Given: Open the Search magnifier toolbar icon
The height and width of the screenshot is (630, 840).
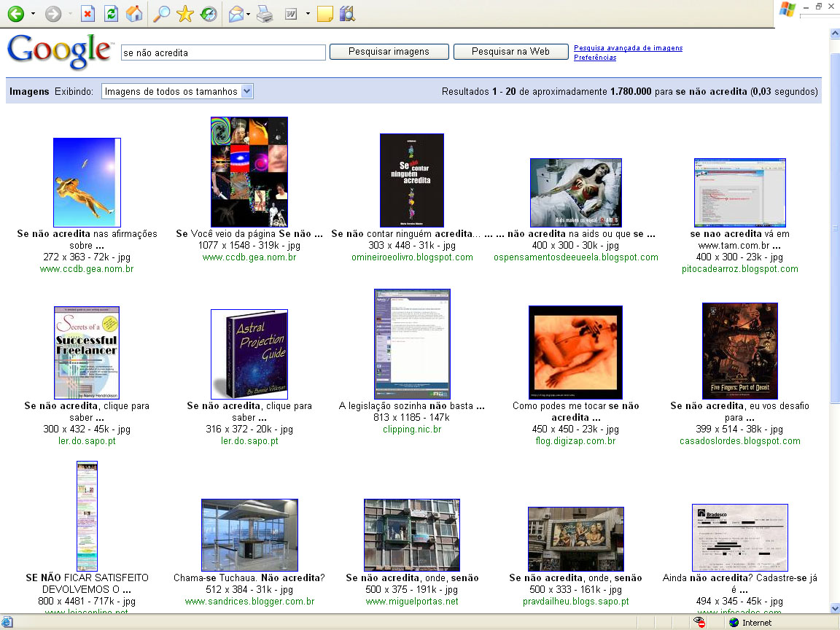Looking at the screenshot, I should [x=162, y=13].
